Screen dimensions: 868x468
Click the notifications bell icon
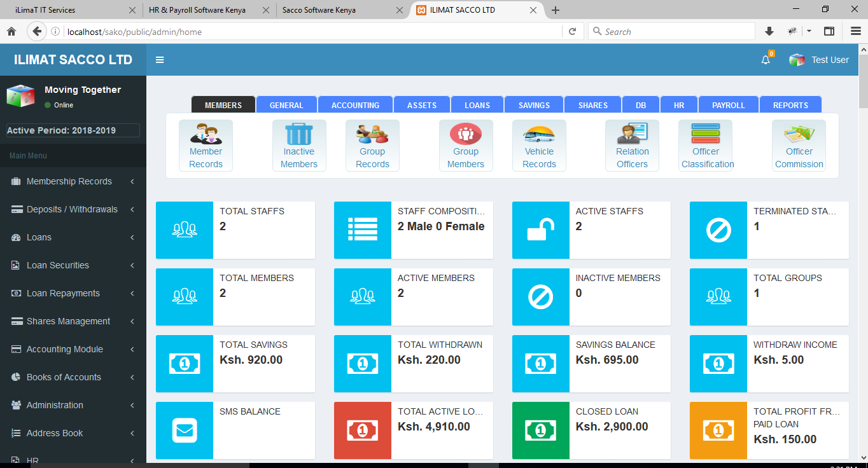766,60
